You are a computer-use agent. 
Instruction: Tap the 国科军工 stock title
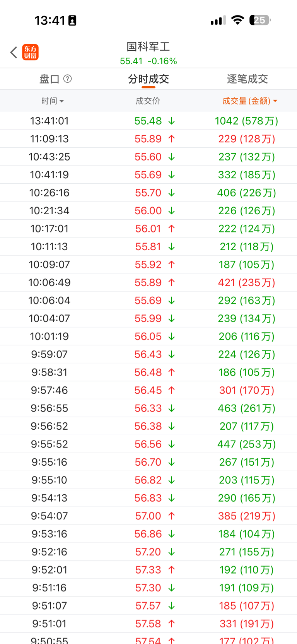[x=148, y=47]
